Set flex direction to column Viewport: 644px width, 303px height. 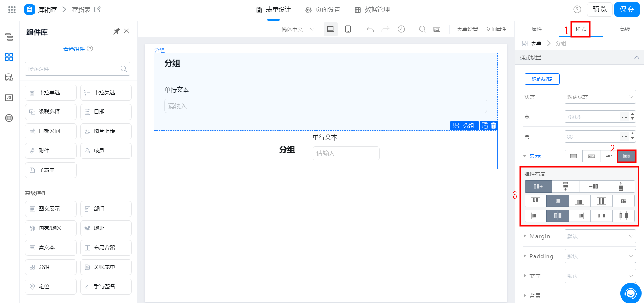(x=565, y=186)
